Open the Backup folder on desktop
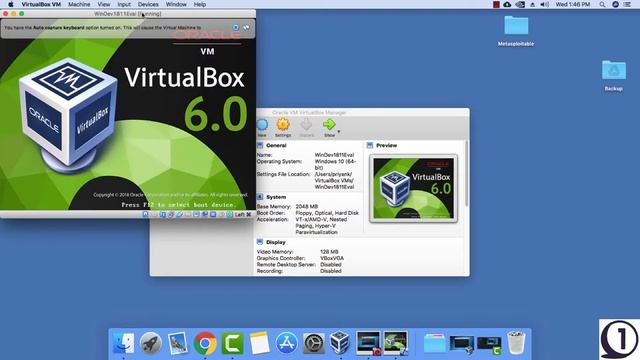Image resolution: width=640 pixels, height=360 pixels. [613, 76]
